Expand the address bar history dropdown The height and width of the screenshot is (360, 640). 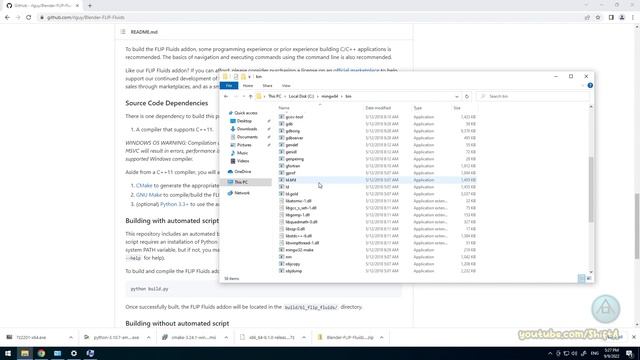pos(457,97)
